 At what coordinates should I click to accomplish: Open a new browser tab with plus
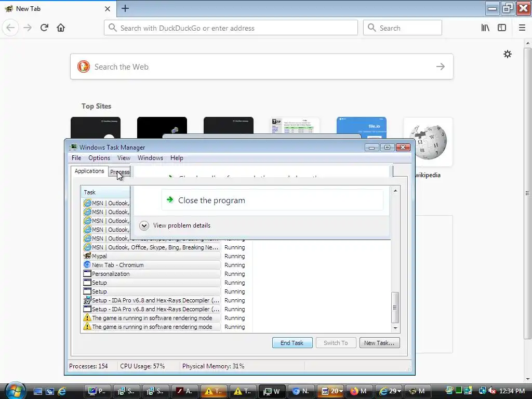(125, 8)
